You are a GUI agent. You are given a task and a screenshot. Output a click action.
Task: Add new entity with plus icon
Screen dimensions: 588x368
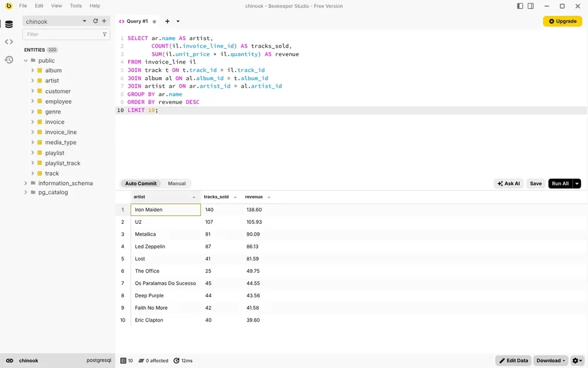click(104, 21)
